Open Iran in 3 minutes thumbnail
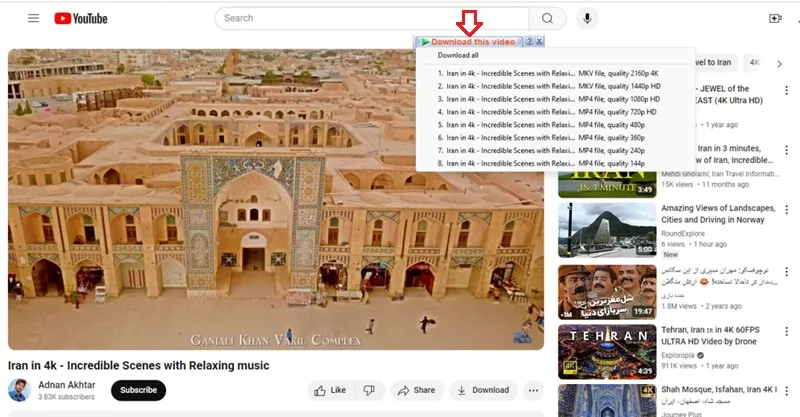Viewport: 800px width, 417px height. pyautogui.click(x=607, y=185)
